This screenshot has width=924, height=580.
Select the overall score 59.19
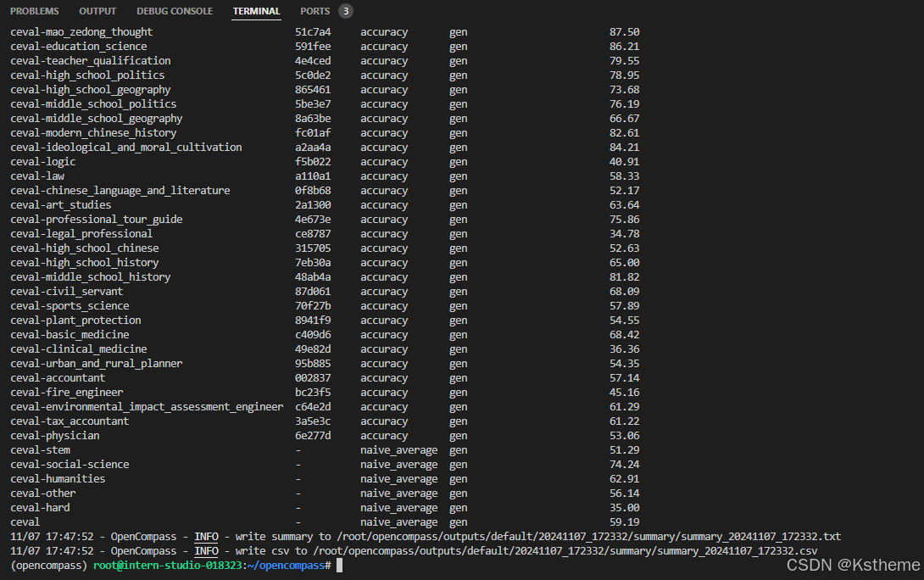coord(625,521)
